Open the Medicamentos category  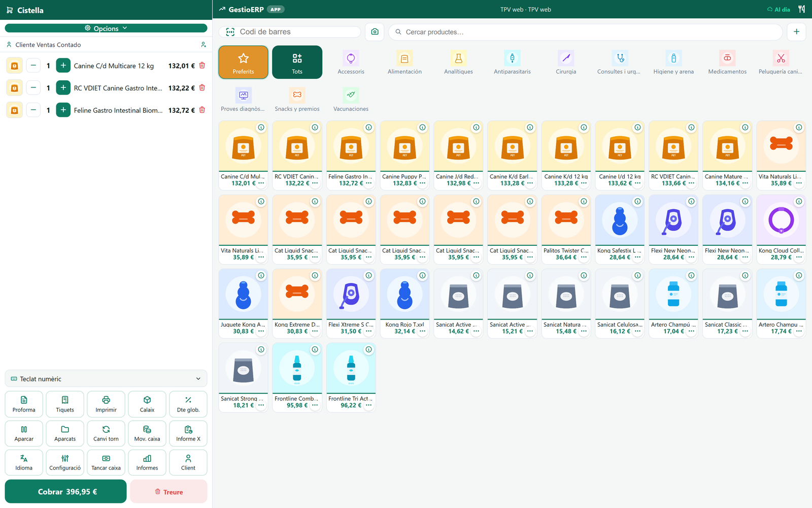pos(728,62)
